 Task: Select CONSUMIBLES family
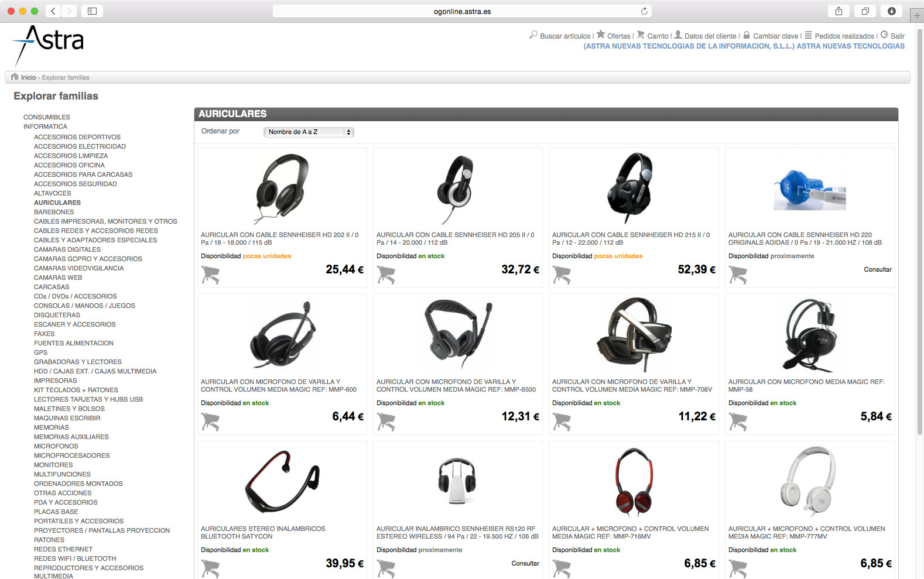click(47, 117)
